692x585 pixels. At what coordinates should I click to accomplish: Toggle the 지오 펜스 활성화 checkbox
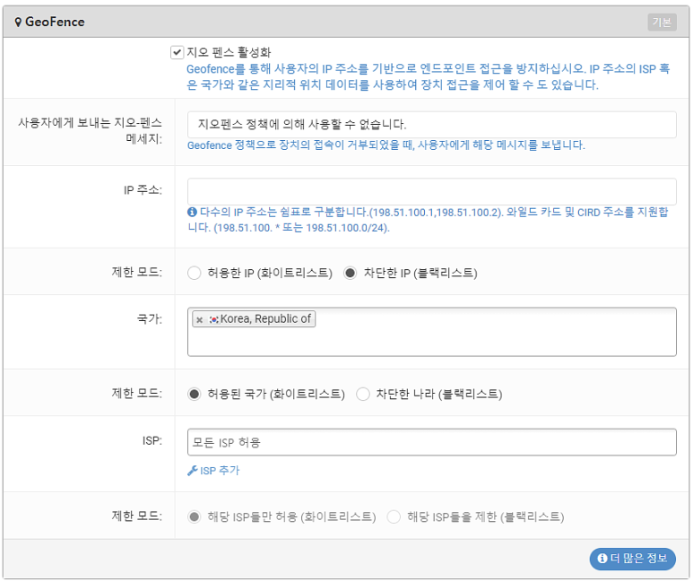tap(177, 52)
